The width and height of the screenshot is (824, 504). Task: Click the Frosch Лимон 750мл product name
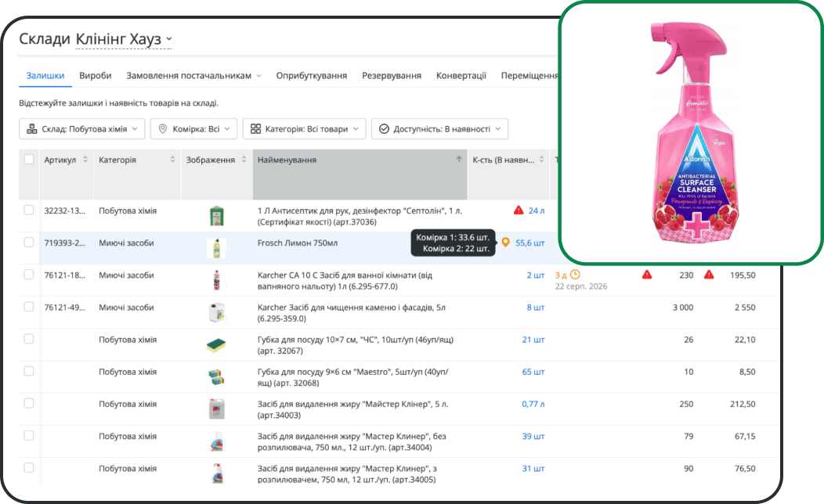coord(298,243)
